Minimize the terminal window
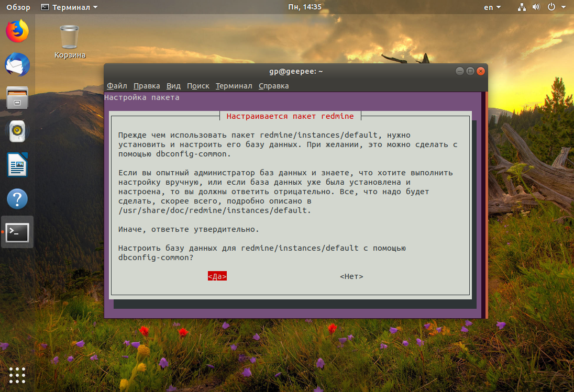574x392 pixels. 460,71
